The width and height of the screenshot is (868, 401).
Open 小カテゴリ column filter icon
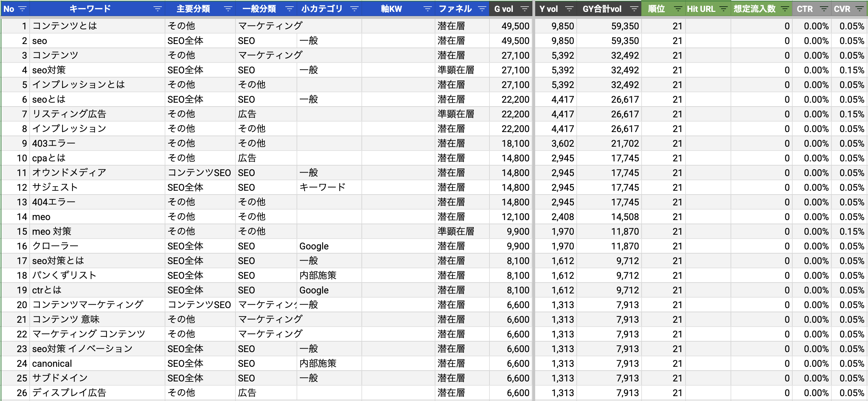(x=354, y=9)
